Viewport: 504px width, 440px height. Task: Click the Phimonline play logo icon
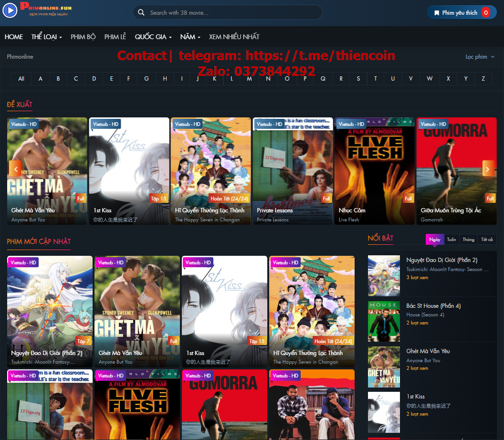(x=10, y=10)
